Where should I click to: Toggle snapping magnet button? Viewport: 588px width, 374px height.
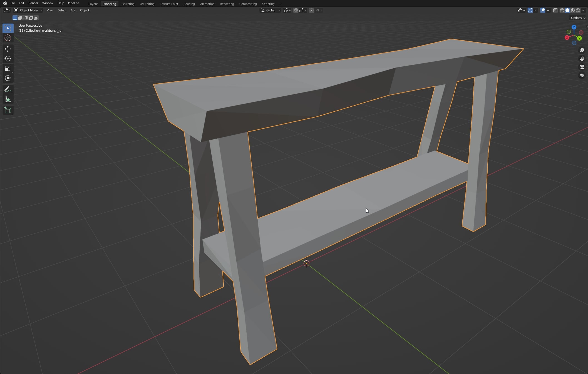(x=296, y=10)
